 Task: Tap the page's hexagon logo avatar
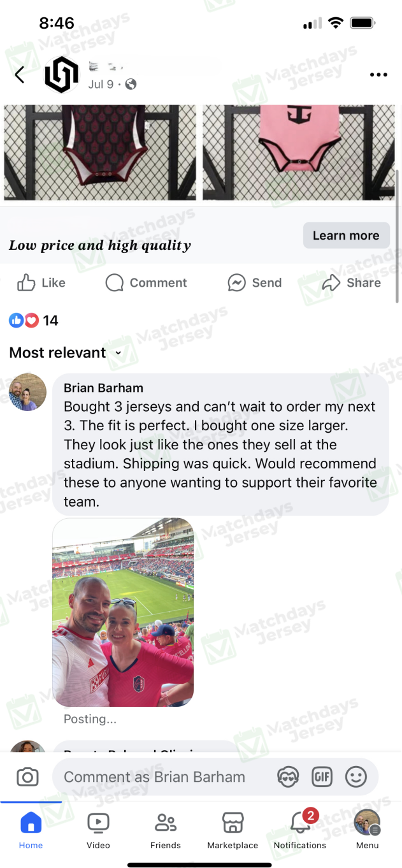click(61, 75)
